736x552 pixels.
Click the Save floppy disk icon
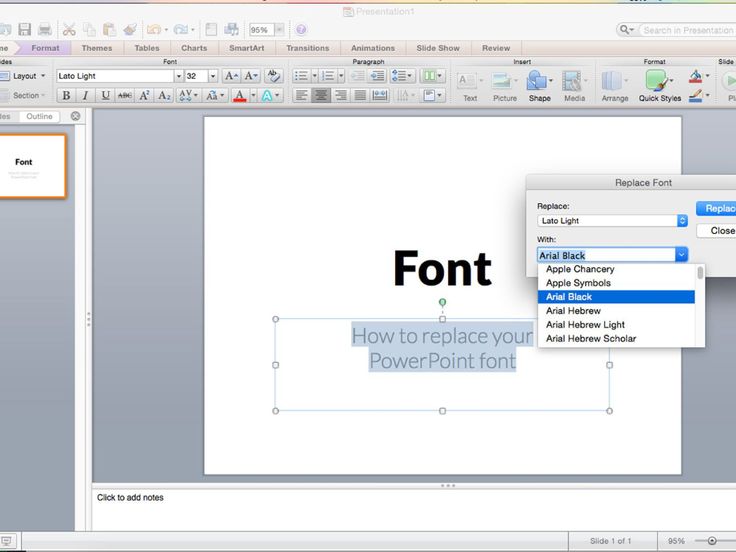click(x=24, y=30)
